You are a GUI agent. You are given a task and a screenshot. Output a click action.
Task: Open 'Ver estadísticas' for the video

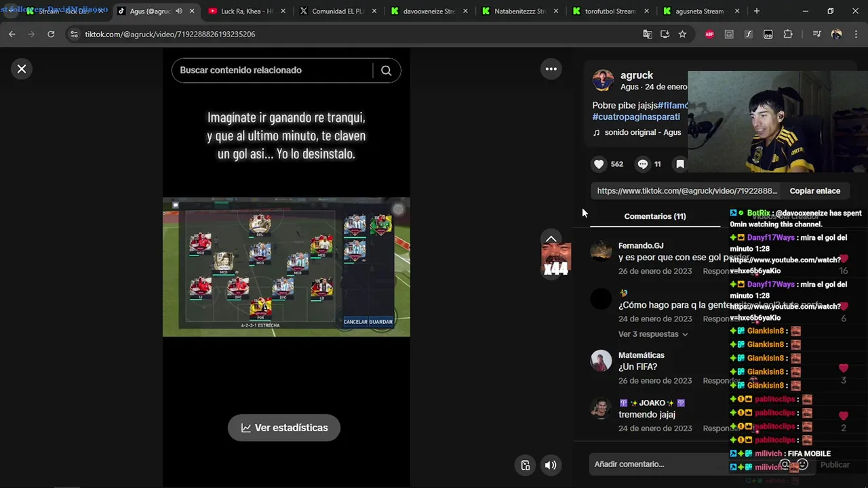283,428
